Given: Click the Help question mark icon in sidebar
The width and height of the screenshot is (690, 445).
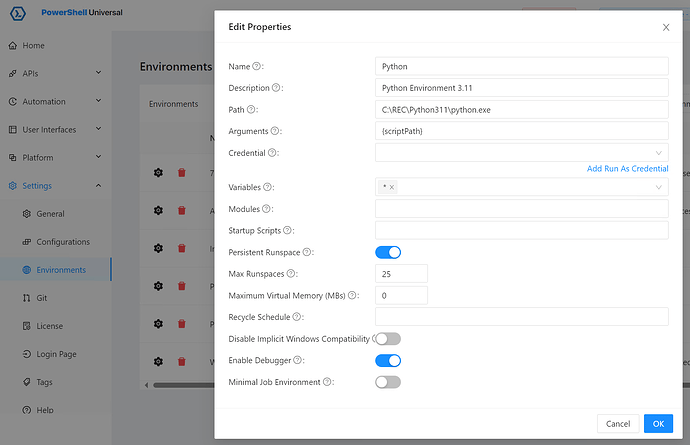Looking at the screenshot, I should point(27,410).
